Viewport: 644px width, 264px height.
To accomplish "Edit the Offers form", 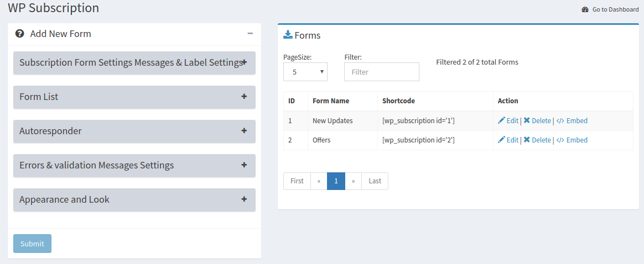I will tap(508, 140).
